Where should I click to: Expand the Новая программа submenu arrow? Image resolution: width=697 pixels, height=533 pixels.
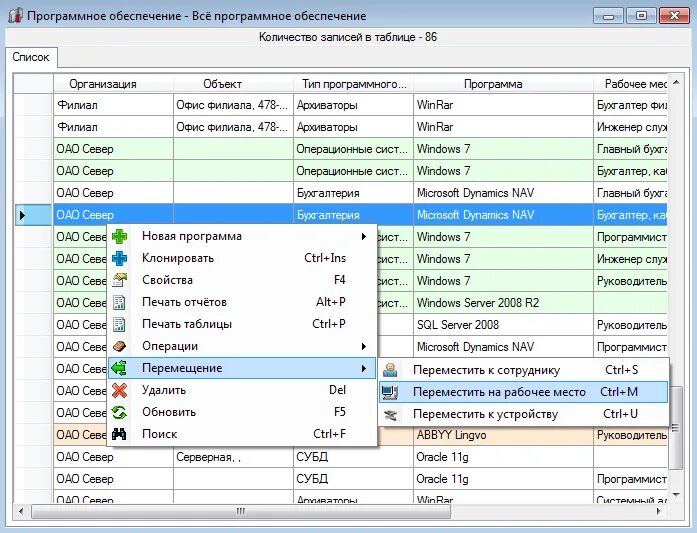(x=364, y=236)
